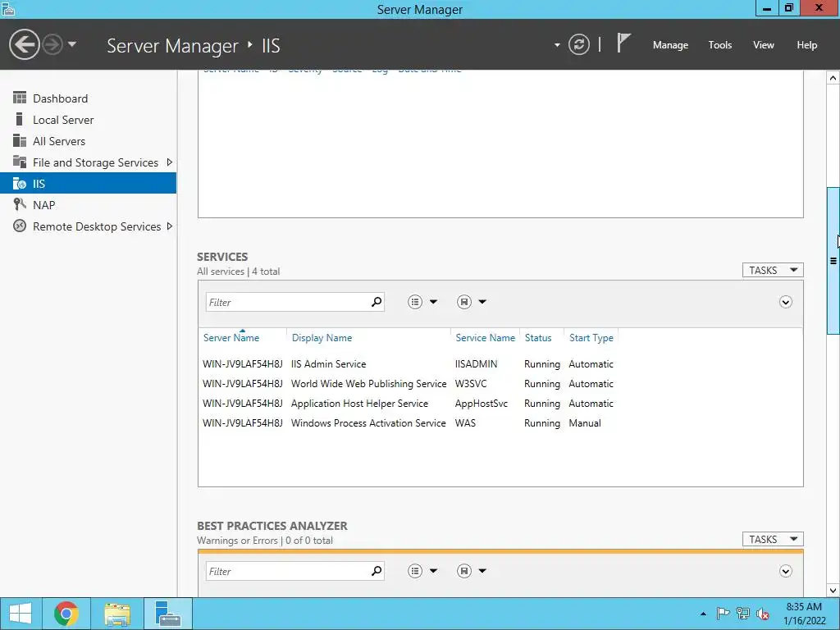Click the Server Manager taskbar icon
The image size is (840, 630).
168,614
